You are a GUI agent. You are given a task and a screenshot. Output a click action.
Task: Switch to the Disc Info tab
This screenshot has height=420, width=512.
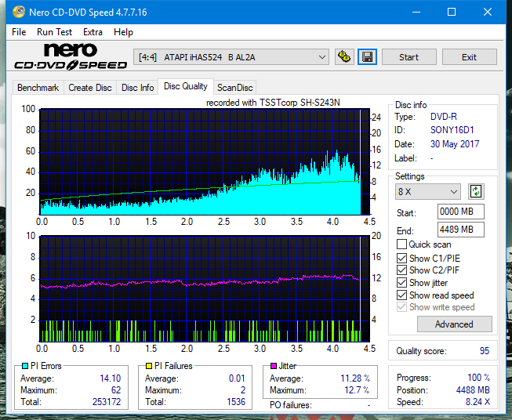pyautogui.click(x=137, y=88)
